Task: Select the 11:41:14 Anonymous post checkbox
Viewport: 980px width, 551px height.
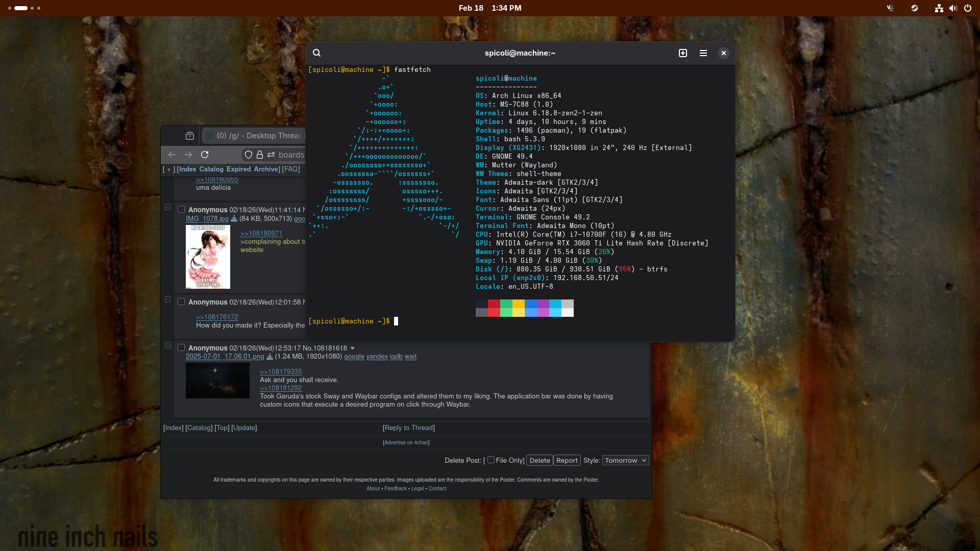Action: coord(181,209)
